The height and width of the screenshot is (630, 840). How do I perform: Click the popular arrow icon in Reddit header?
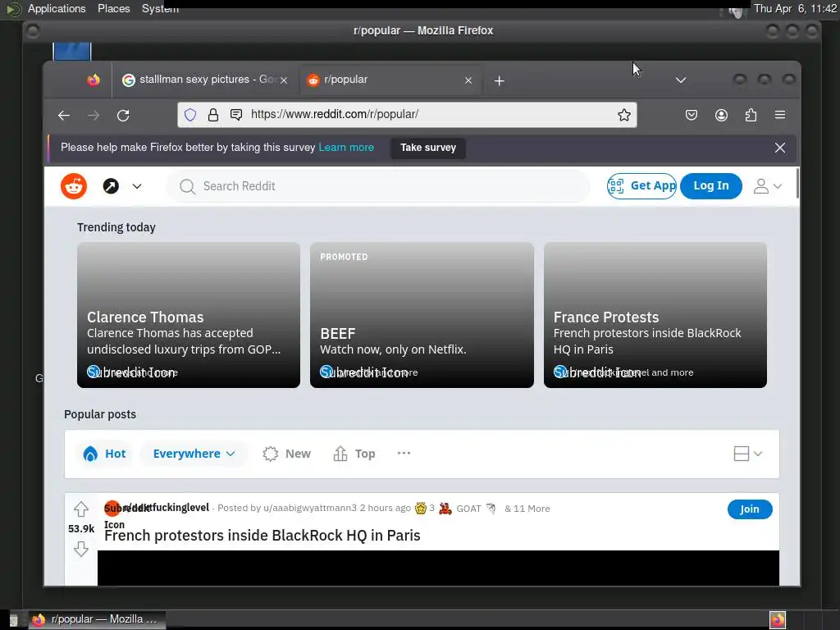[111, 186]
